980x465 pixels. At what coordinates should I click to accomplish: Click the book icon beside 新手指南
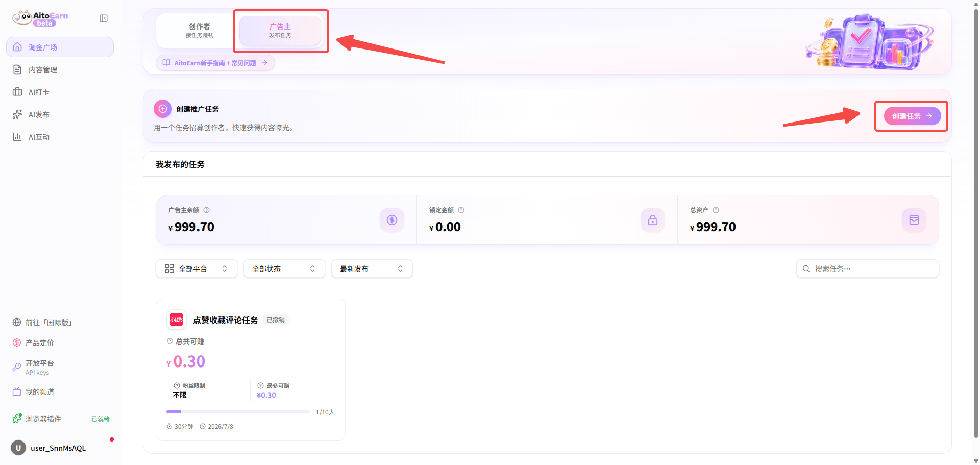166,63
